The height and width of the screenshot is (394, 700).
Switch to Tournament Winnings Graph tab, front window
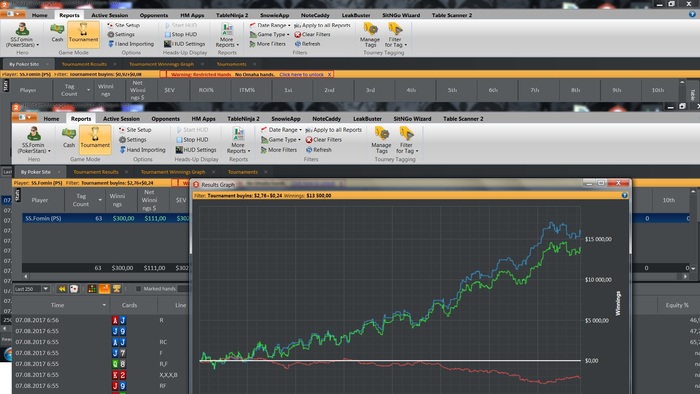pyautogui.click(x=173, y=172)
